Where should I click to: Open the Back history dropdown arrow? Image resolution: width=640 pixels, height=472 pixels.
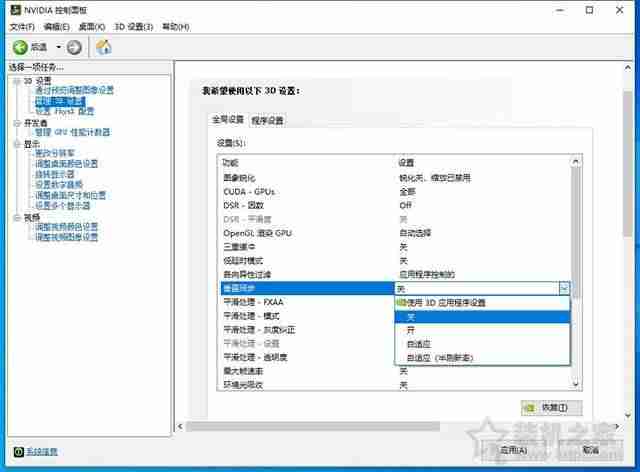tap(58, 47)
